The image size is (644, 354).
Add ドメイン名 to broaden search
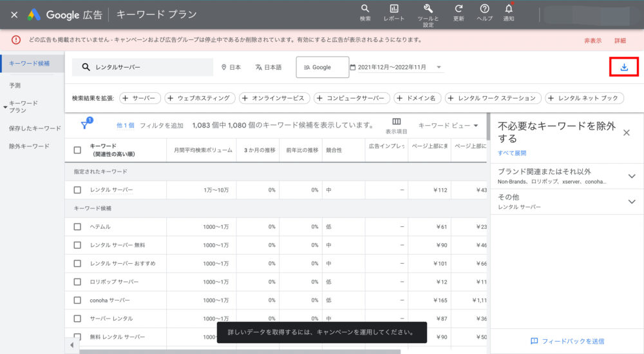417,98
